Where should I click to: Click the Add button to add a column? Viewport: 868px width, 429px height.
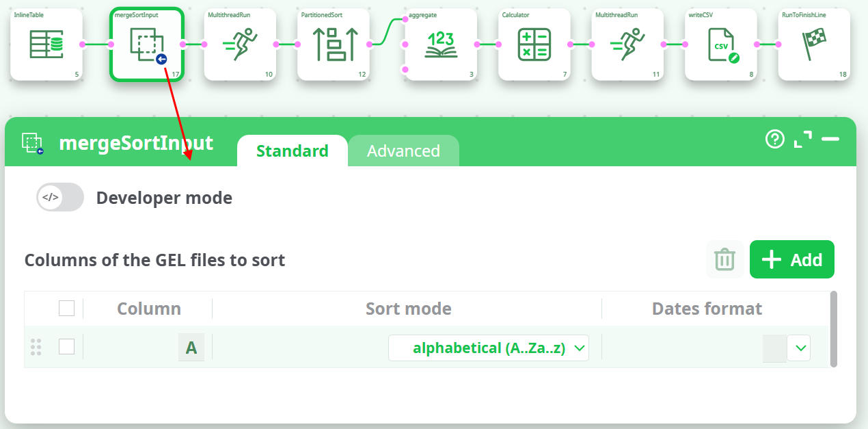(x=791, y=259)
